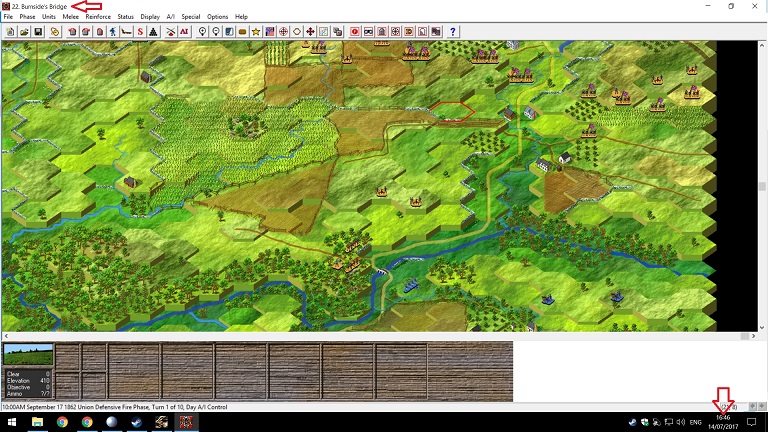Open the Display menu

click(x=150, y=17)
